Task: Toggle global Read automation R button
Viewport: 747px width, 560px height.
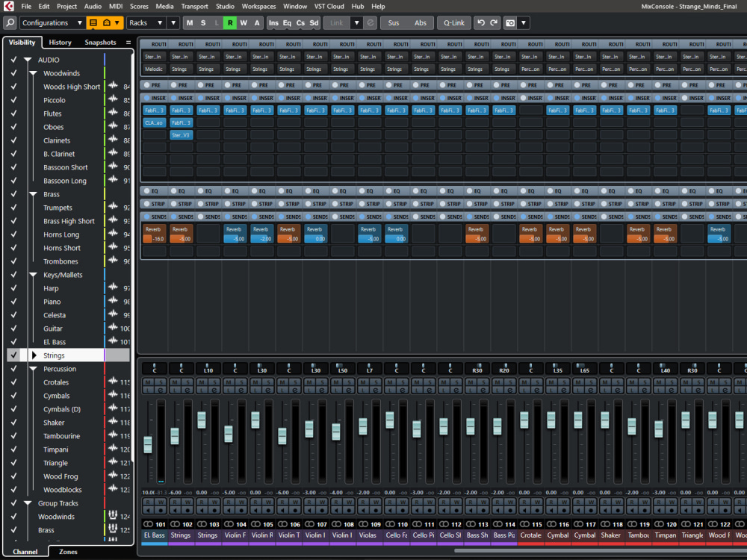Action: (x=230, y=23)
